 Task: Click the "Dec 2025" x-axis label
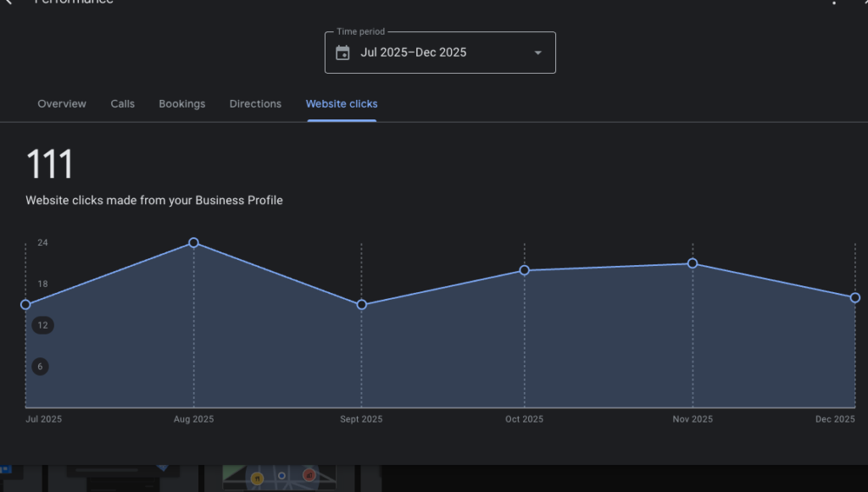(835, 419)
